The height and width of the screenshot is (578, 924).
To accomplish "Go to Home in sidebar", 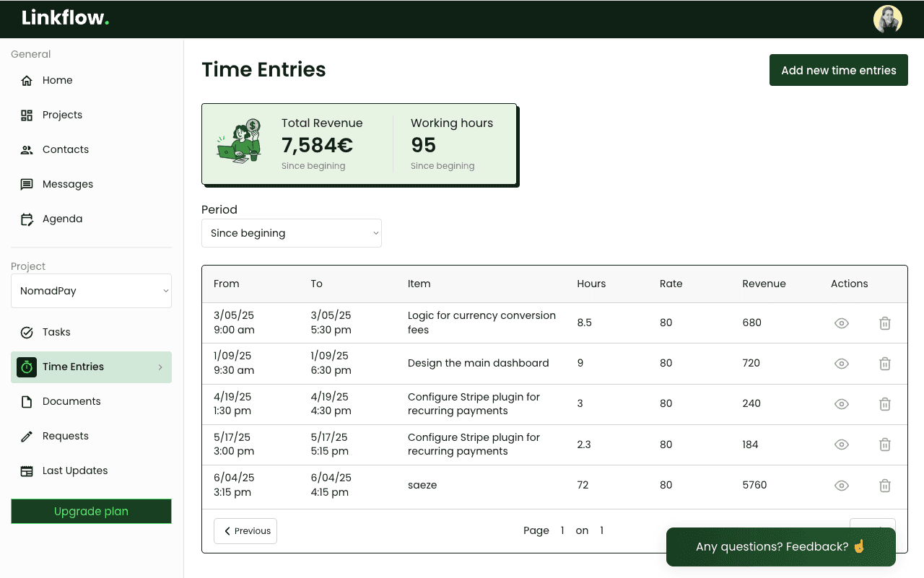I will (x=91, y=80).
